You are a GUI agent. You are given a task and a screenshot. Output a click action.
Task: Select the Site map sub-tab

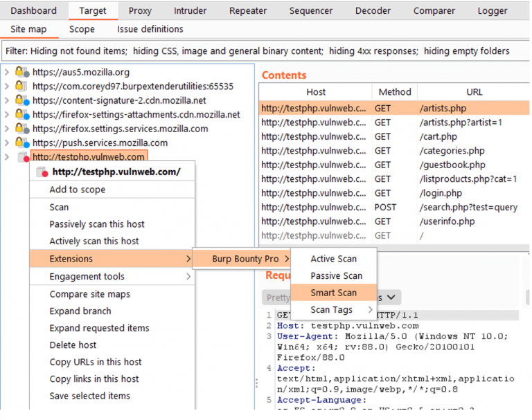coord(28,29)
